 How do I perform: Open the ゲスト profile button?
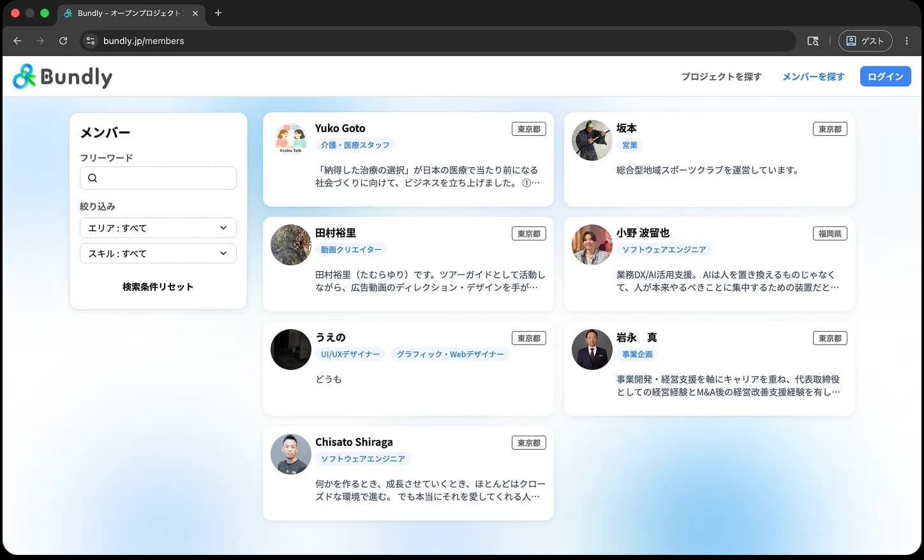pyautogui.click(x=865, y=41)
